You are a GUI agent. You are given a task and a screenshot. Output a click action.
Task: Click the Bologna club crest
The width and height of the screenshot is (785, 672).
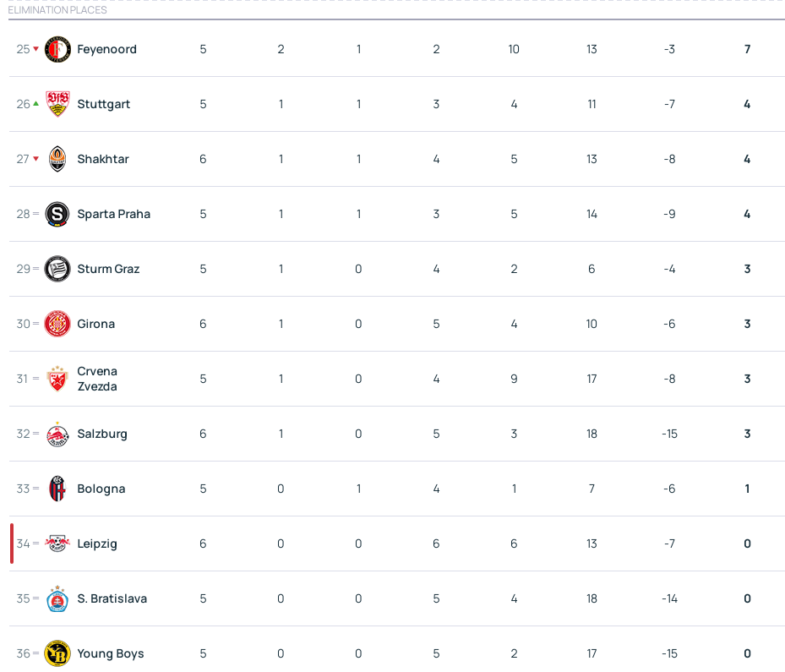click(x=57, y=489)
